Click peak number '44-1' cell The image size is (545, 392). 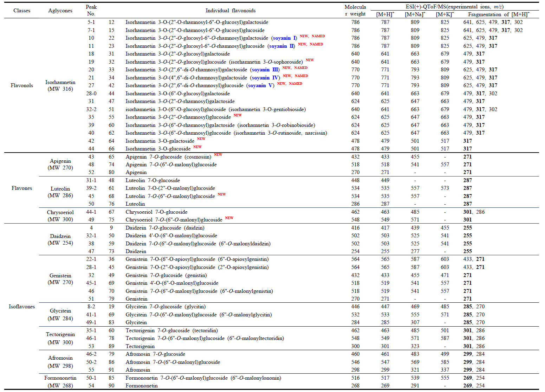pos(91,212)
